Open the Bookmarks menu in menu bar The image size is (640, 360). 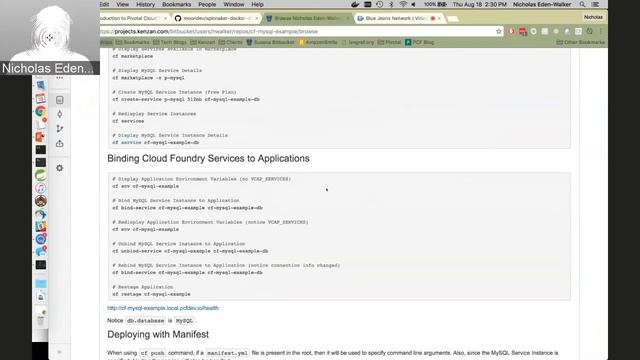coord(176,4)
